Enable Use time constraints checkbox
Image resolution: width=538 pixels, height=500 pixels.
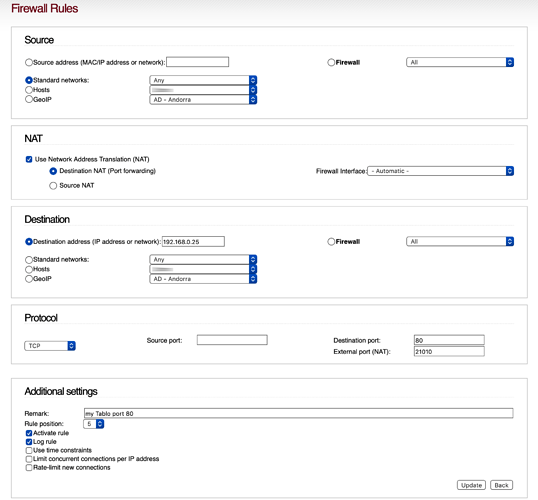pyautogui.click(x=29, y=450)
